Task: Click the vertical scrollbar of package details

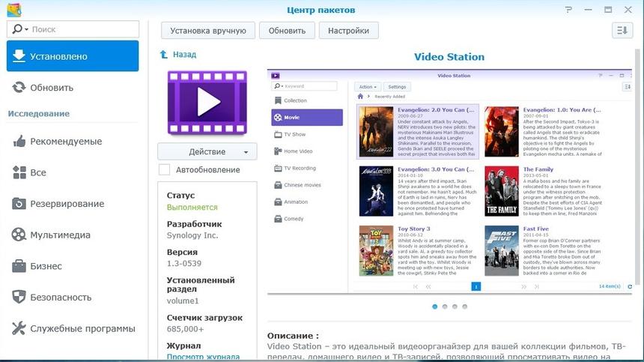Action: coord(637,166)
